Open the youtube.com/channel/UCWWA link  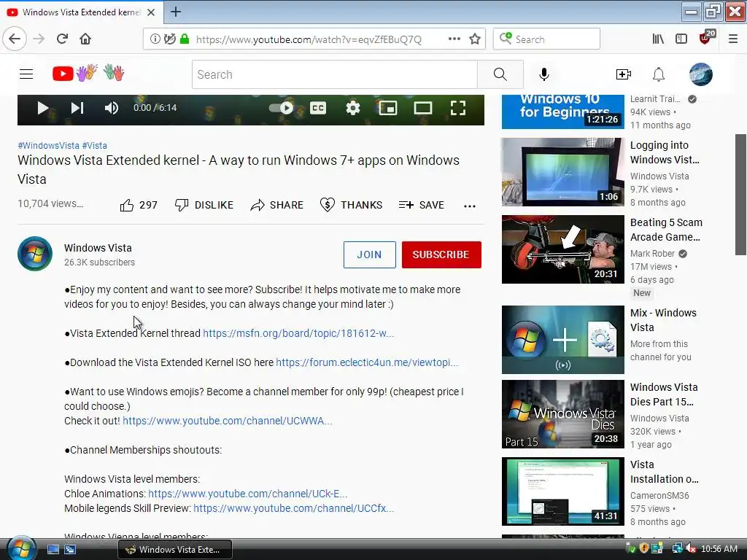pos(228,421)
